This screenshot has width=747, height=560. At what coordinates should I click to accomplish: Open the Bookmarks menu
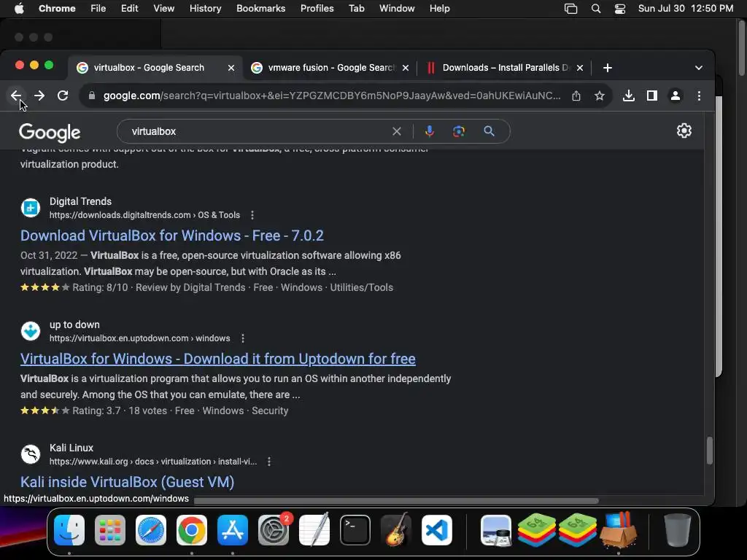260,9
